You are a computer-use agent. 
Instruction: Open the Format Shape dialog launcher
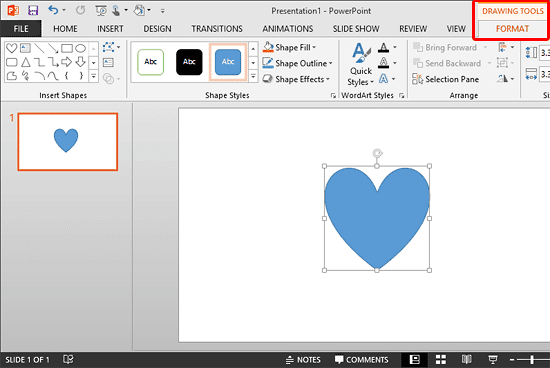(333, 95)
